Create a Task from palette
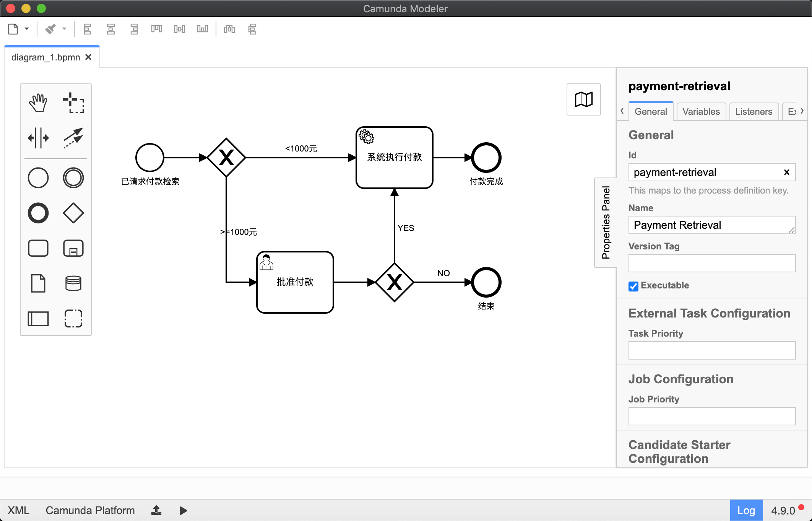The width and height of the screenshot is (812, 521). click(x=38, y=248)
